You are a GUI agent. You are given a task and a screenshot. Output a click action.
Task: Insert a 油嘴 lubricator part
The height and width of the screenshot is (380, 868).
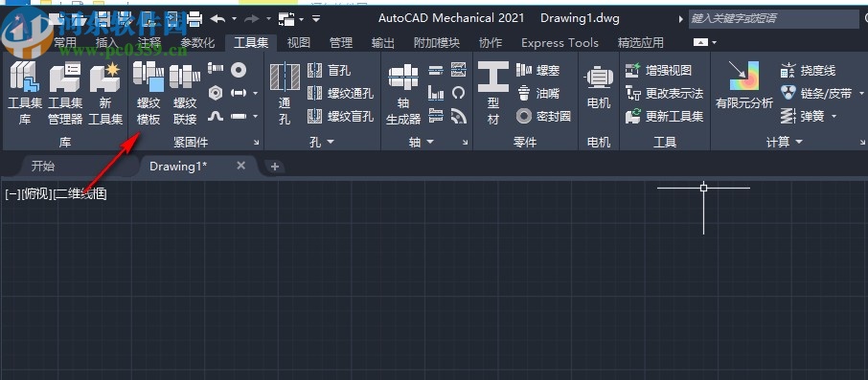537,94
